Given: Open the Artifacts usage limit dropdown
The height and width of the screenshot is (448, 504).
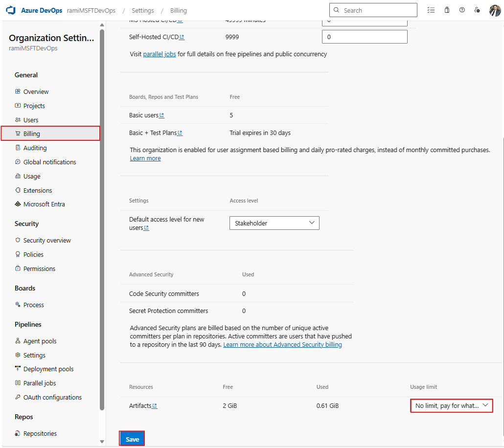Looking at the screenshot, I should [x=451, y=405].
